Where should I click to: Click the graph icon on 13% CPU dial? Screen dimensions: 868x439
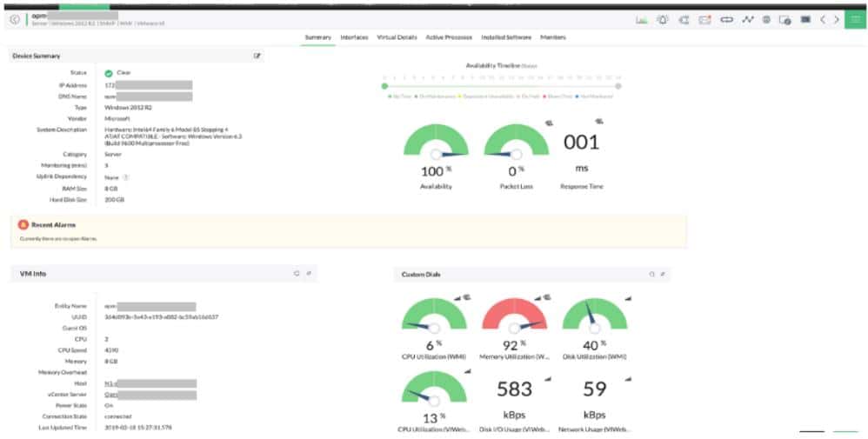(x=467, y=371)
